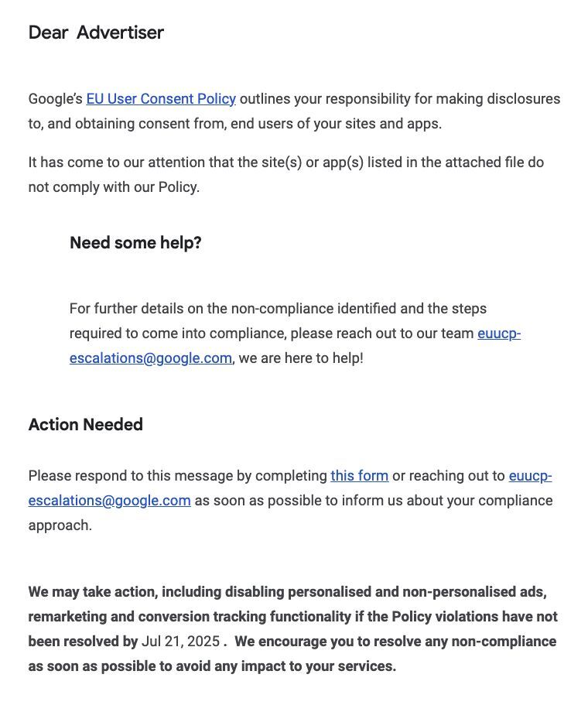Click the "Dear Advertiser" greeting heading
The image size is (588, 712).
click(96, 33)
